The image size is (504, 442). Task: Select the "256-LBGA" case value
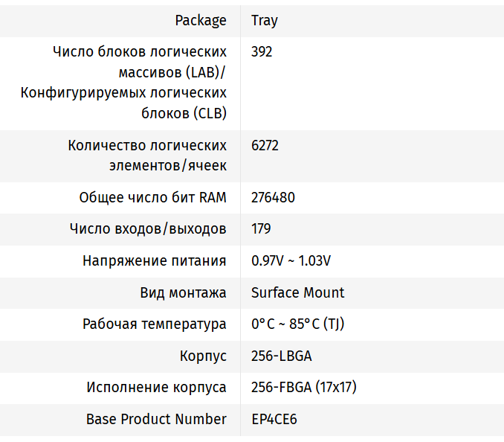click(282, 356)
